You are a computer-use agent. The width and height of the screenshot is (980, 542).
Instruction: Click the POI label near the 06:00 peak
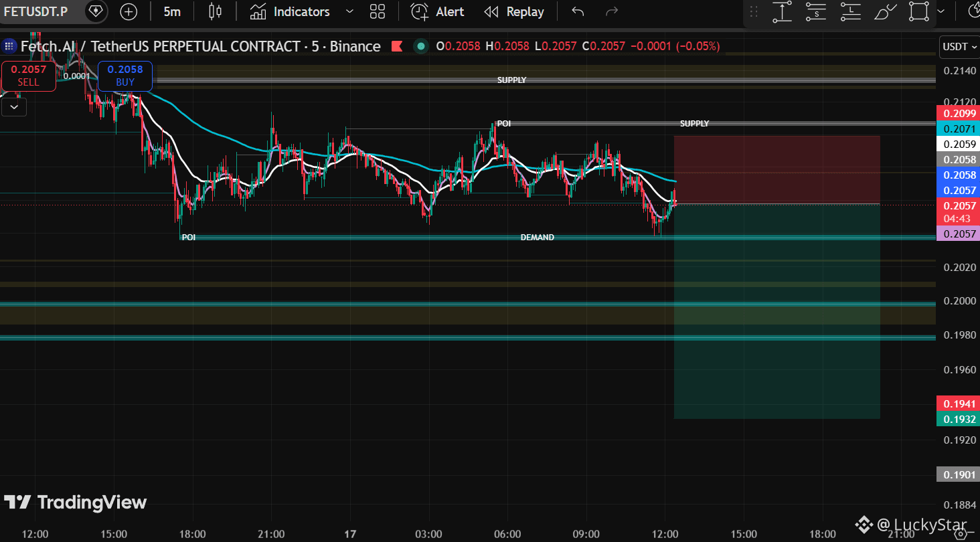point(504,123)
